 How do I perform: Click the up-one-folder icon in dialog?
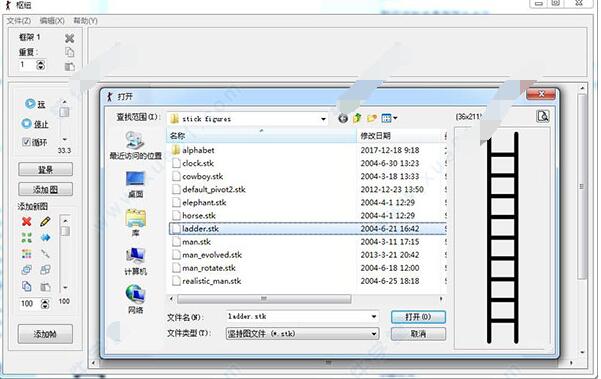[357, 118]
